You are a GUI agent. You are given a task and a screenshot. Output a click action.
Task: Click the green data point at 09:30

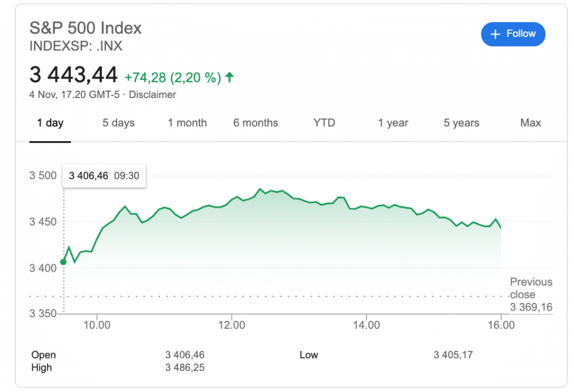(x=63, y=262)
